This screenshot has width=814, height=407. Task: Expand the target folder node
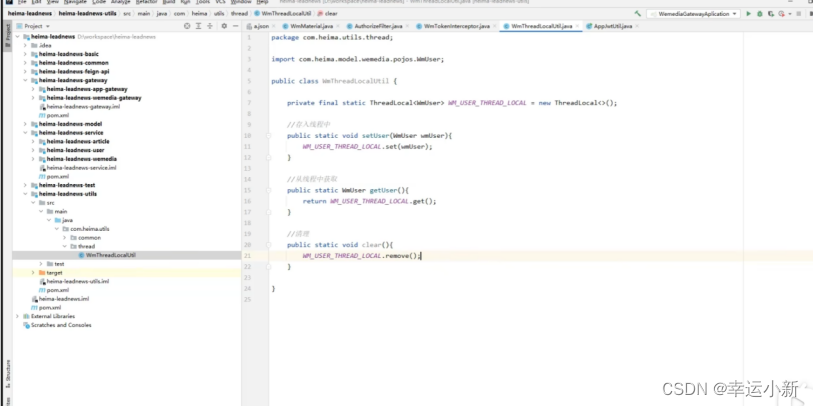[x=33, y=273]
